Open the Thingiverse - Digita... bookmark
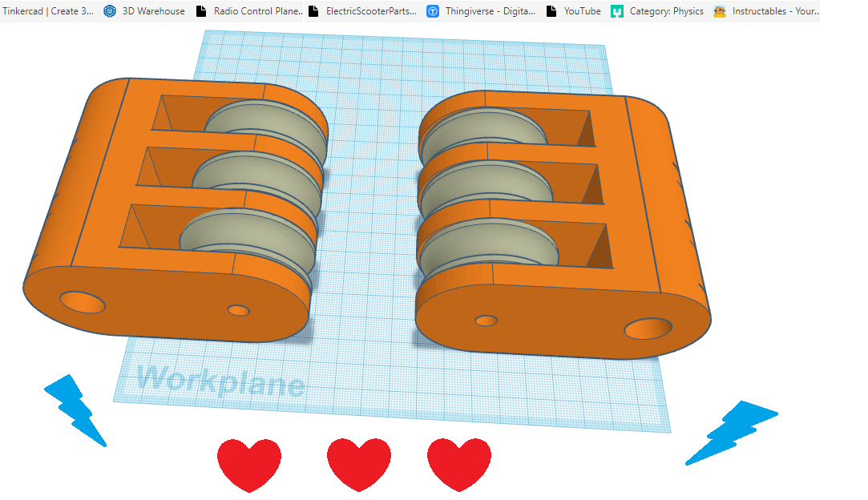This screenshot has height=500, width=868. [481, 11]
